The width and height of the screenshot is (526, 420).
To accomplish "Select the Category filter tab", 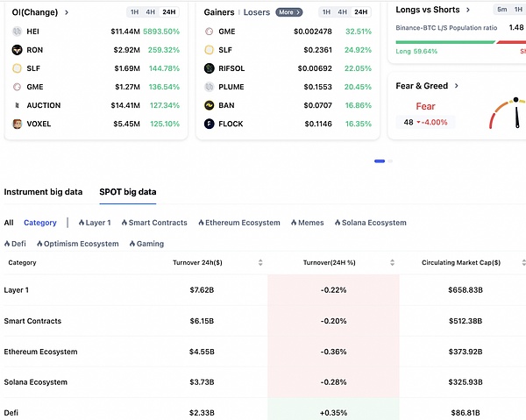I will [40, 223].
